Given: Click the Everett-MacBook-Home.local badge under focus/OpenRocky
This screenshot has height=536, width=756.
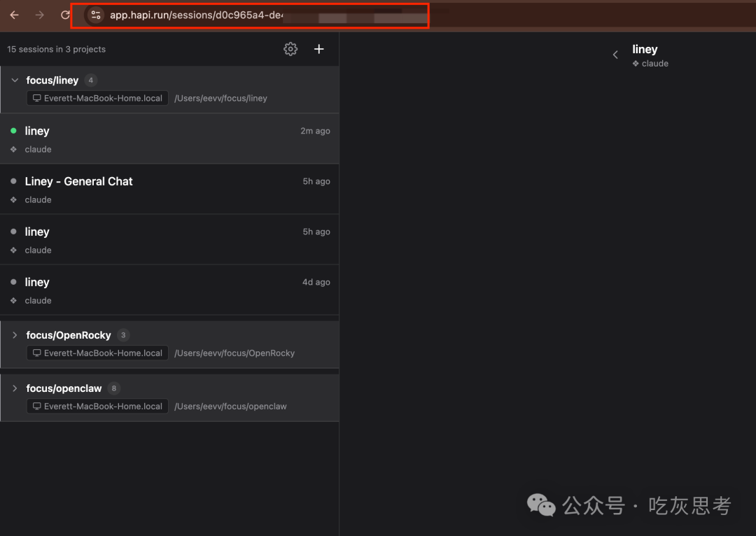Looking at the screenshot, I should click(97, 353).
